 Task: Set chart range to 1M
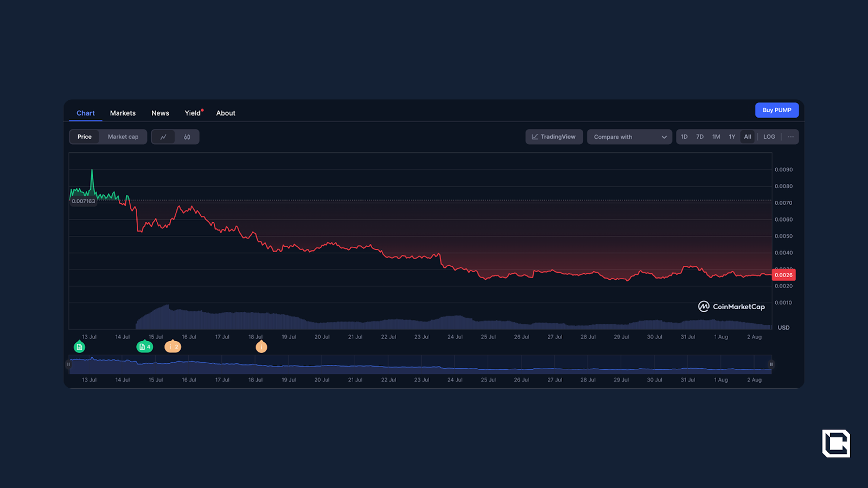716,137
